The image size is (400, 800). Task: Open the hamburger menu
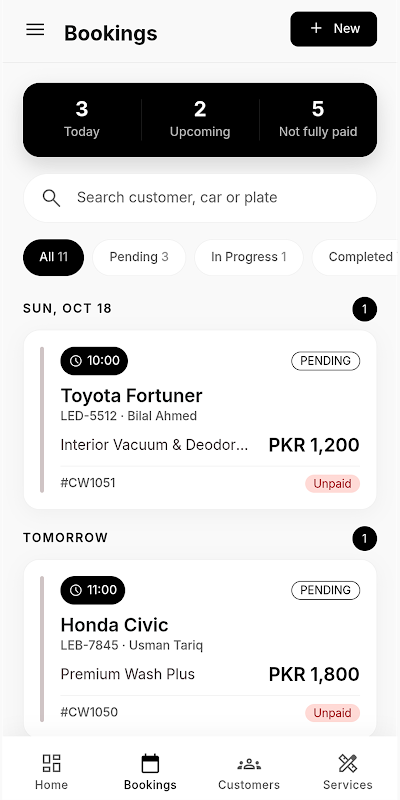(x=35, y=30)
